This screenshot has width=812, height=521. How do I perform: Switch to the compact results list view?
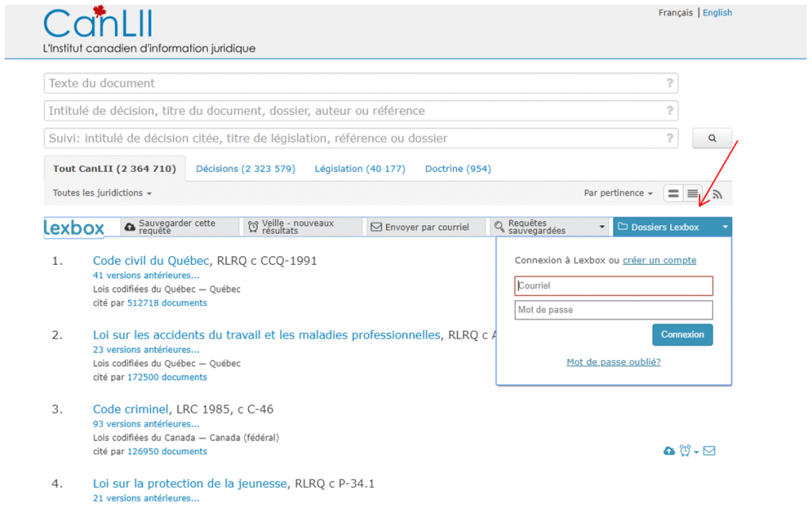(693, 193)
